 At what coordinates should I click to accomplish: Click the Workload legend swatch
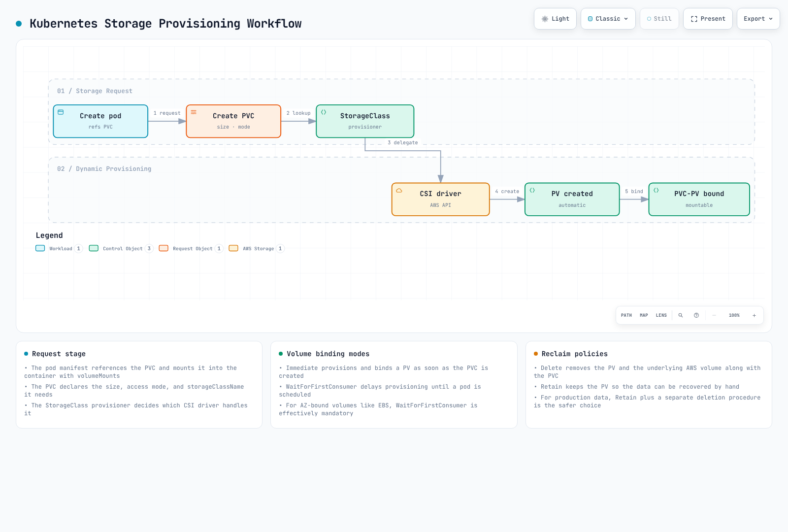(40, 248)
